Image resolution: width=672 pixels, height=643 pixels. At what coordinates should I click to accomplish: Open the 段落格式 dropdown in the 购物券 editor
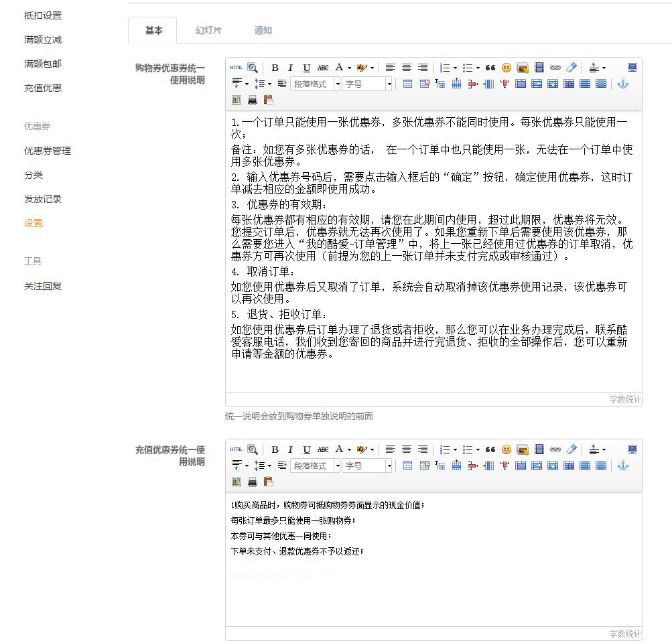point(316,84)
